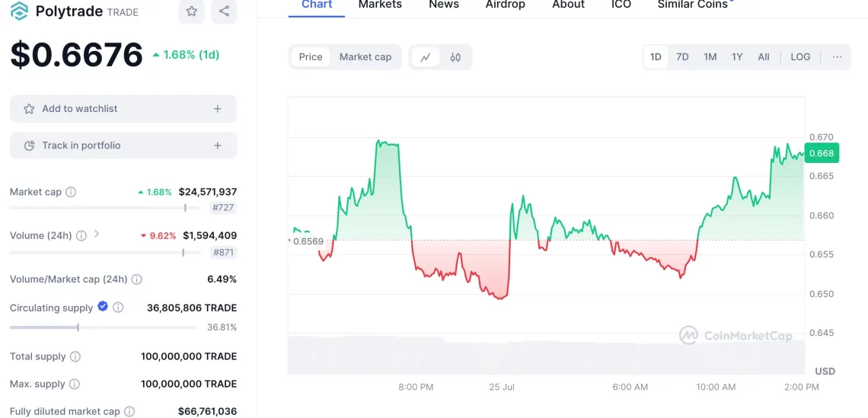Click star icon in Add to watchlist
868x418 pixels.
point(29,109)
